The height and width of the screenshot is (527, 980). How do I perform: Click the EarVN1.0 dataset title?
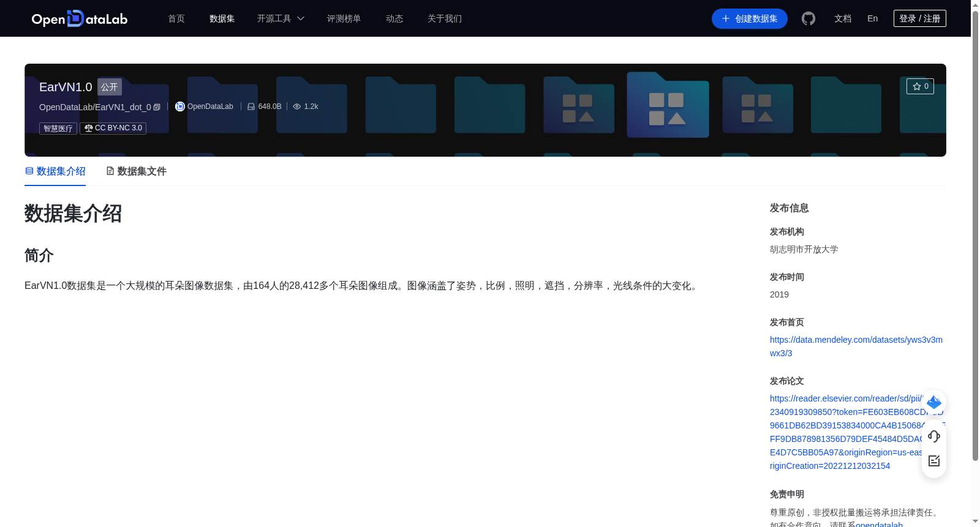pyautogui.click(x=66, y=87)
